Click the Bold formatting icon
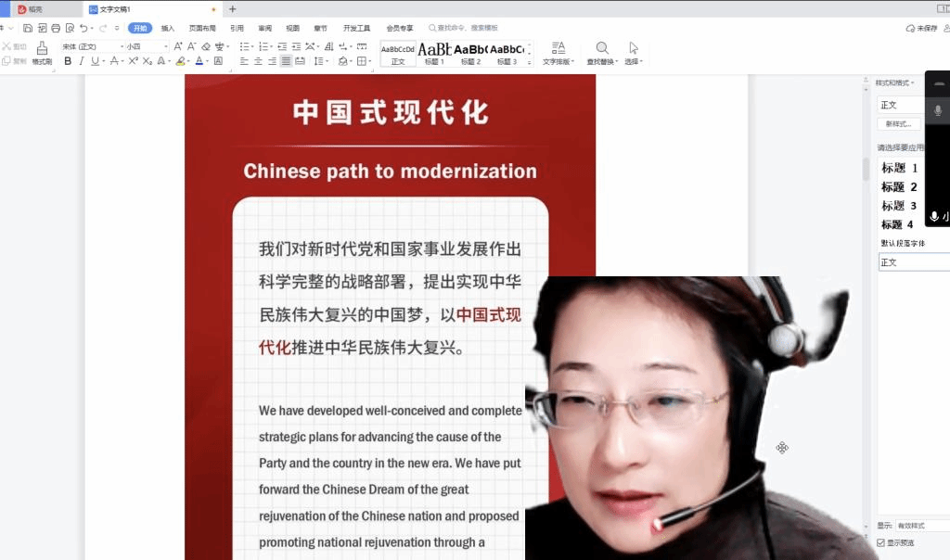The width and height of the screenshot is (950, 560). tap(68, 61)
